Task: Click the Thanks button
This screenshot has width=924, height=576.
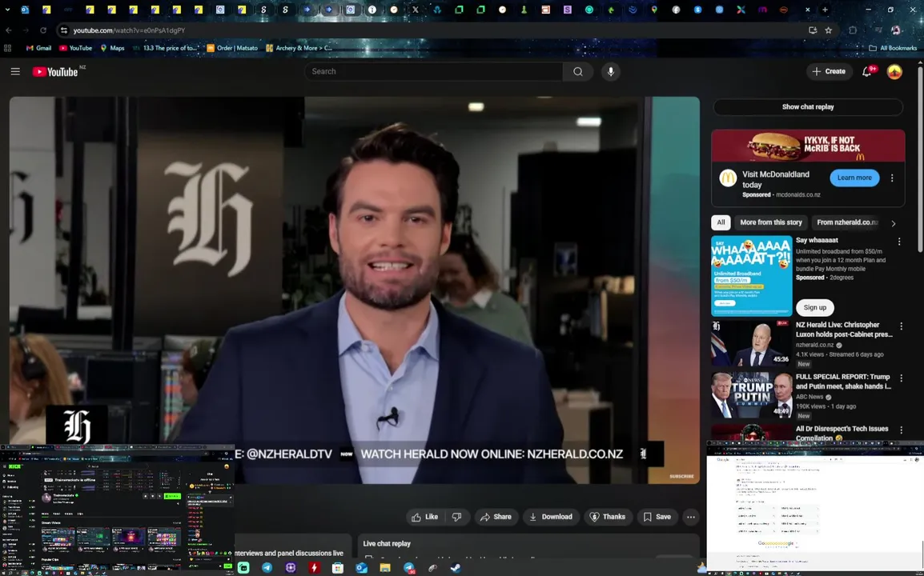Action: [608, 517]
